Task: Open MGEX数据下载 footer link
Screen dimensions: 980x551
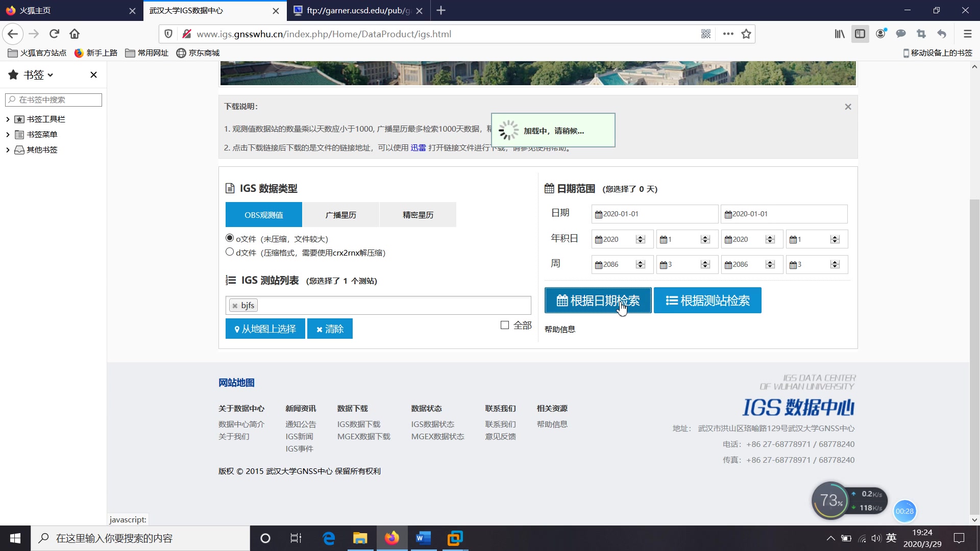Action: point(363,437)
